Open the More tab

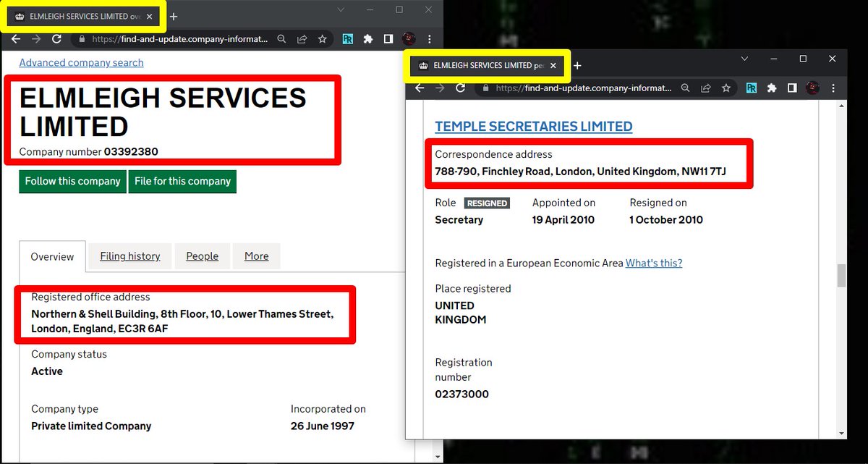(x=256, y=256)
